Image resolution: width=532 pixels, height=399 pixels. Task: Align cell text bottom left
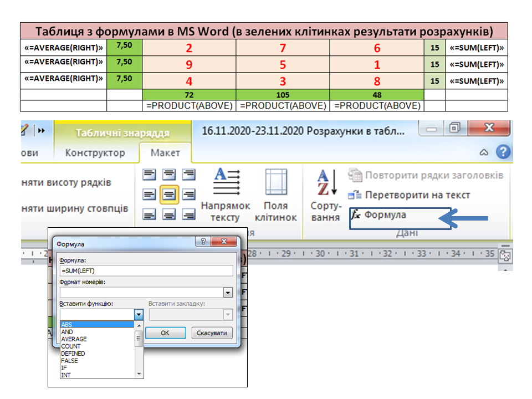coord(149,214)
